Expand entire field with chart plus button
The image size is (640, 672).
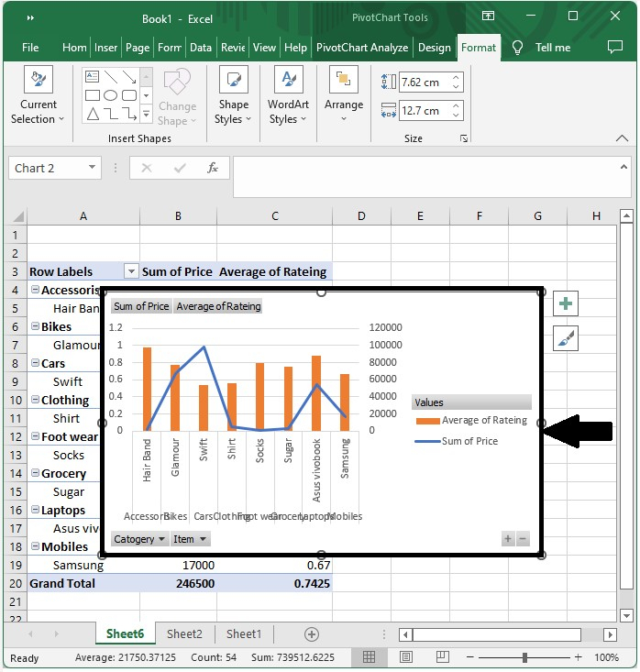pyautogui.click(x=508, y=539)
